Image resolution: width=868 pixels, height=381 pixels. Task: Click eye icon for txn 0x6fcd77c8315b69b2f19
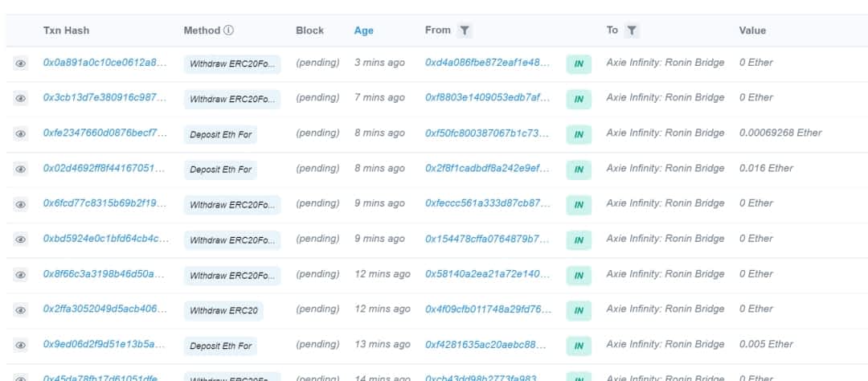coord(21,204)
